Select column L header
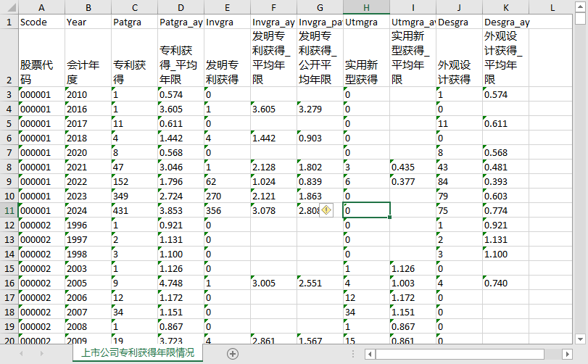The width and height of the screenshot is (588, 364). pyautogui.click(x=552, y=7)
